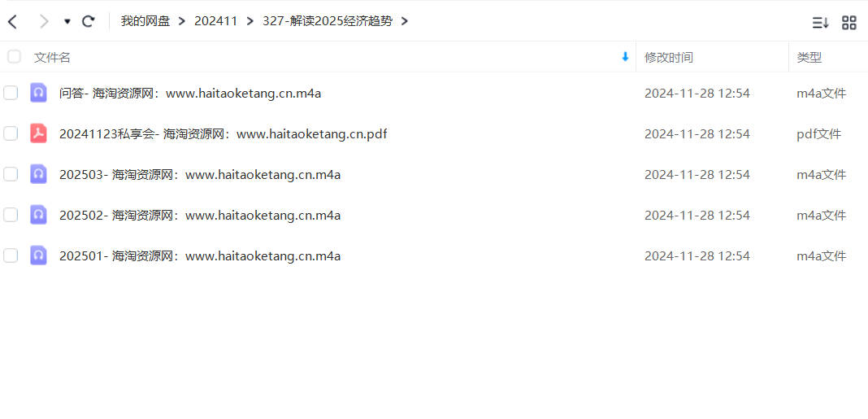The image size is (868, 419).
Task: Open file 202503- 海淘资源网 m4a
Action: (200, 175)
